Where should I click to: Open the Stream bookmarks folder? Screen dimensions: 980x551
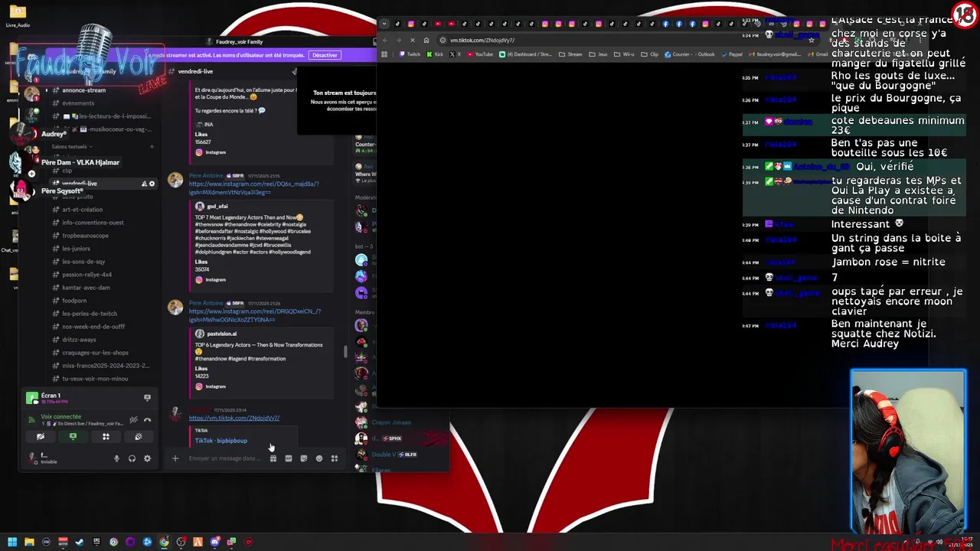tap(570, 54)
